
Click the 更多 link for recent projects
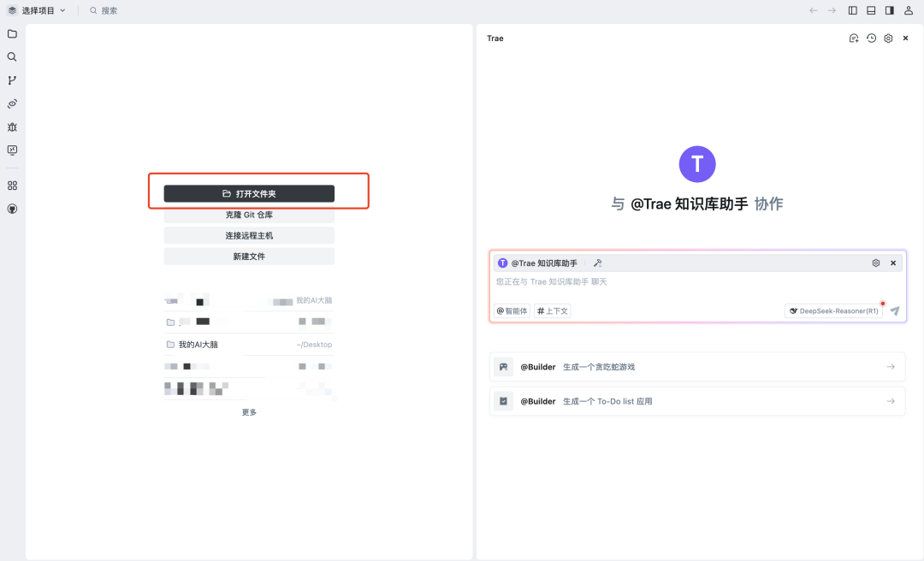249,412
